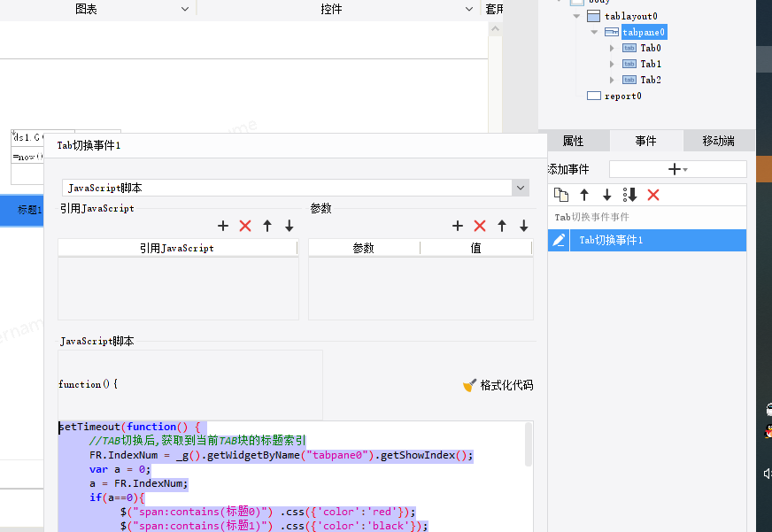Click the 引用JavaScript column header

tap(177, 248)
